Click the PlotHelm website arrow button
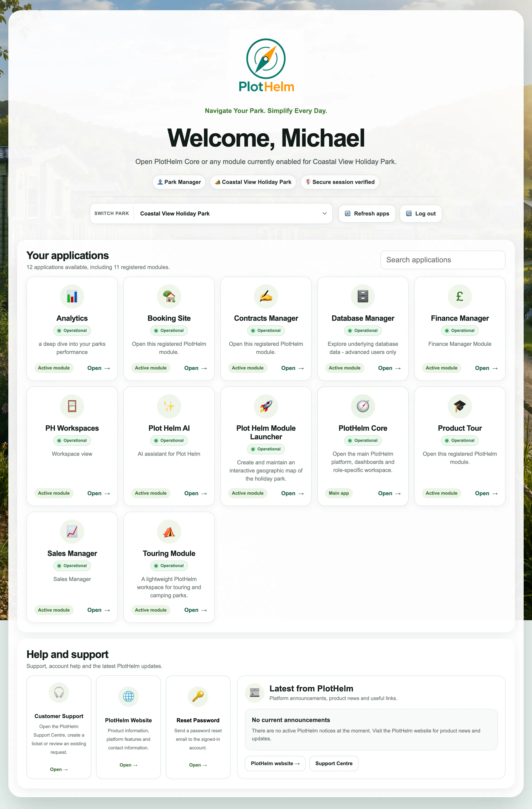The width and height of the screenshot is (532, 809). tap(275, 764)
